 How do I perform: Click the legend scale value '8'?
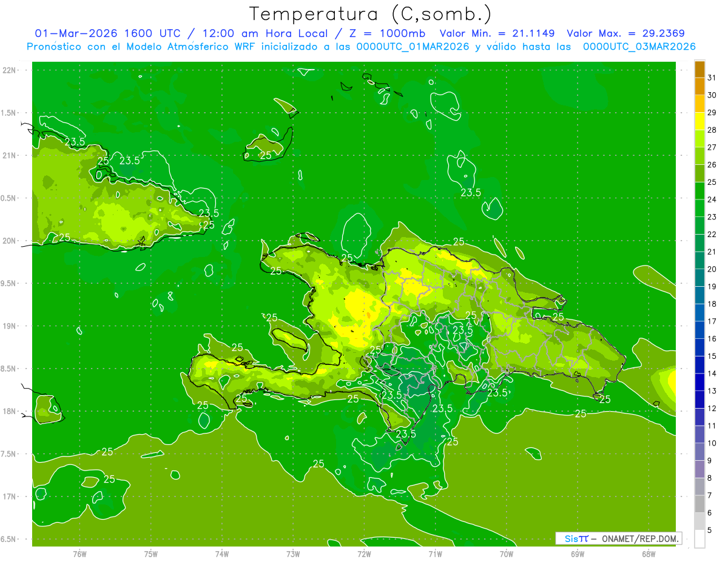click(x=710, y=478)
